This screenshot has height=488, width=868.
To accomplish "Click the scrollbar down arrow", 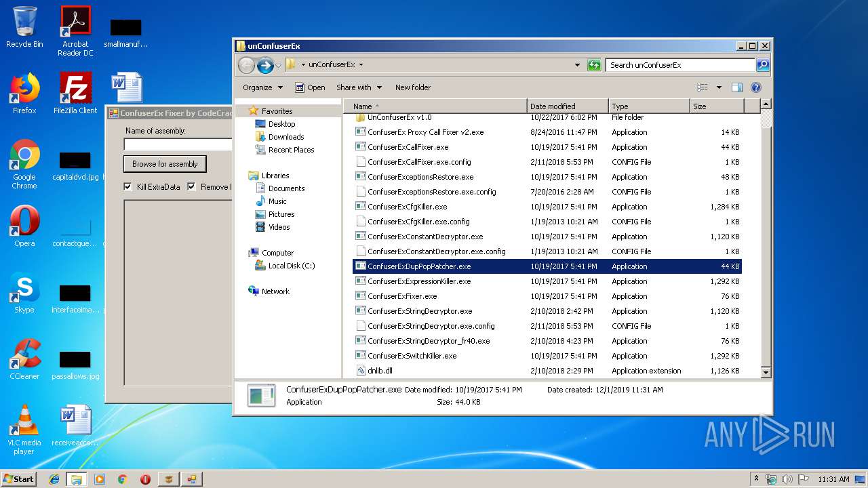I will pyautogui.click(x=766, y=373).
